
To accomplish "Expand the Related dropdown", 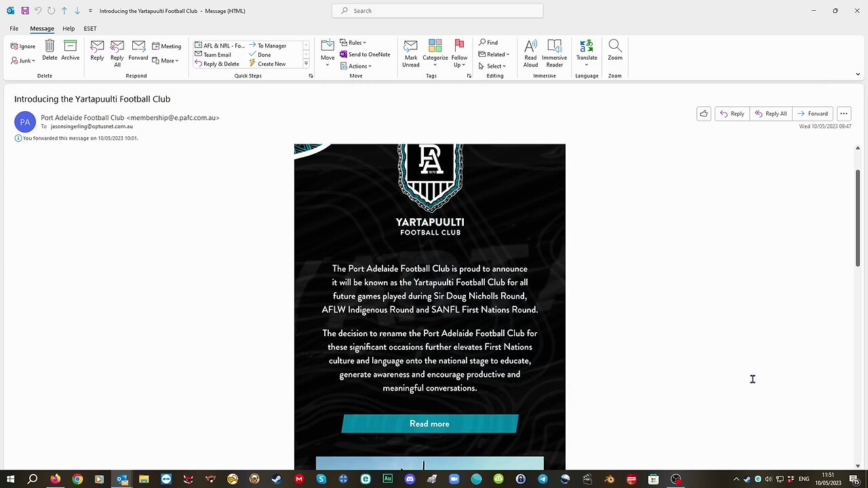I will click(x=494, y=54).
